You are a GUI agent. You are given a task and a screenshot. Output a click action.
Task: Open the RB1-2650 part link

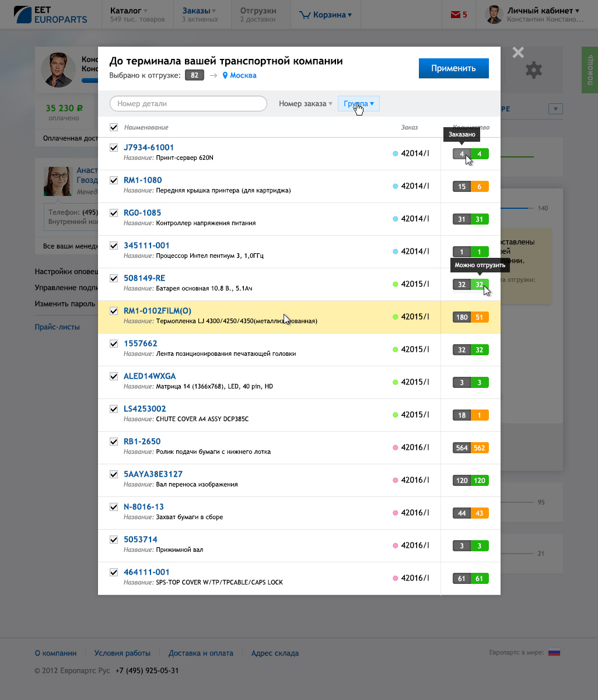(x=142, y=442)
